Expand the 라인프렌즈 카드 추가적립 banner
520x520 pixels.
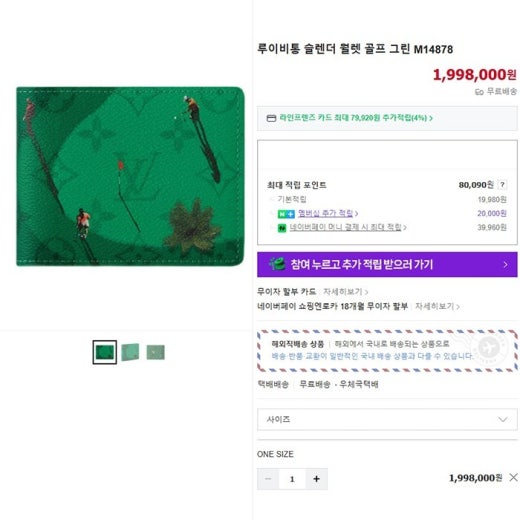387,118
